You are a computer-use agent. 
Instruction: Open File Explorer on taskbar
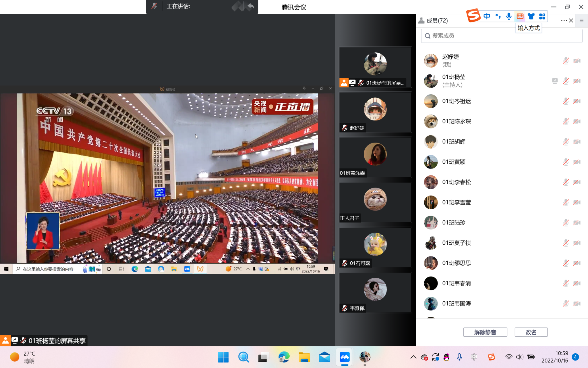(x=304, y=357)
